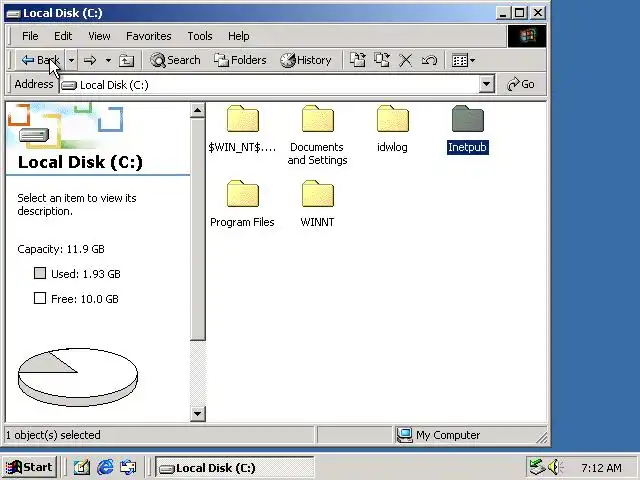Click the title bar drive icon
Screen dimensions: 640x480
point(13,13)
